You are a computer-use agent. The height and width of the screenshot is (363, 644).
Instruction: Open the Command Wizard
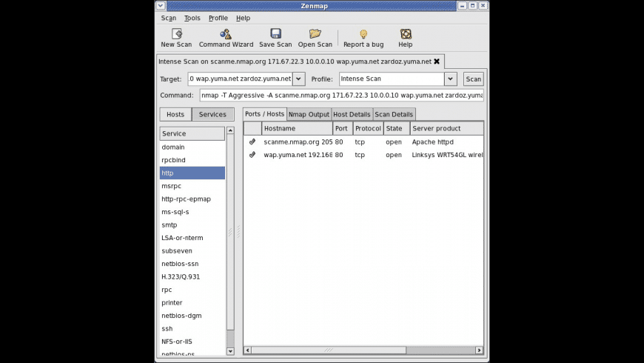click(x=226, y=39)
